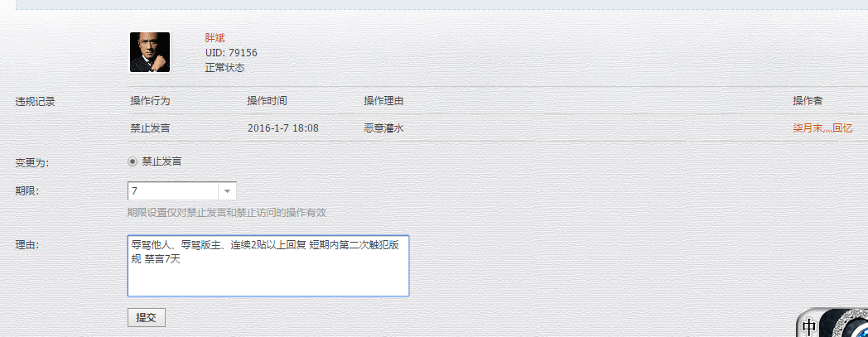Click the 操作时间 column header

point(267,101)
